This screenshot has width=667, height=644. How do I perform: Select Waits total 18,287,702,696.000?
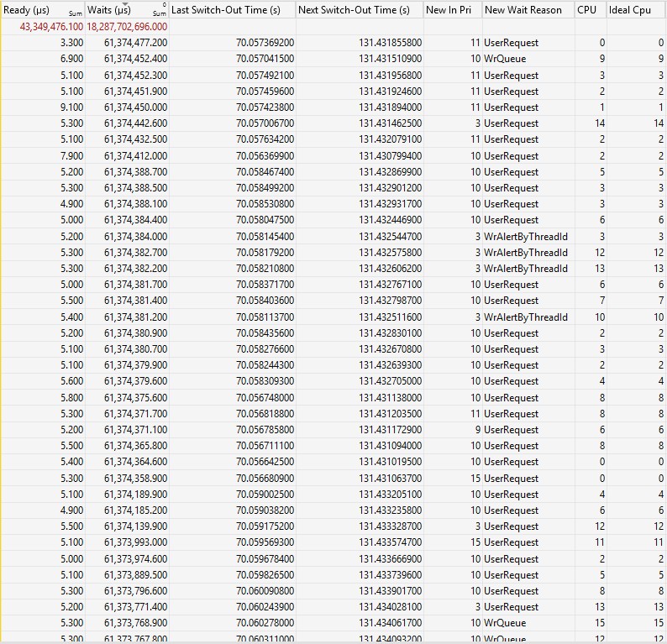pyautogui.click(x=127, y=27)
